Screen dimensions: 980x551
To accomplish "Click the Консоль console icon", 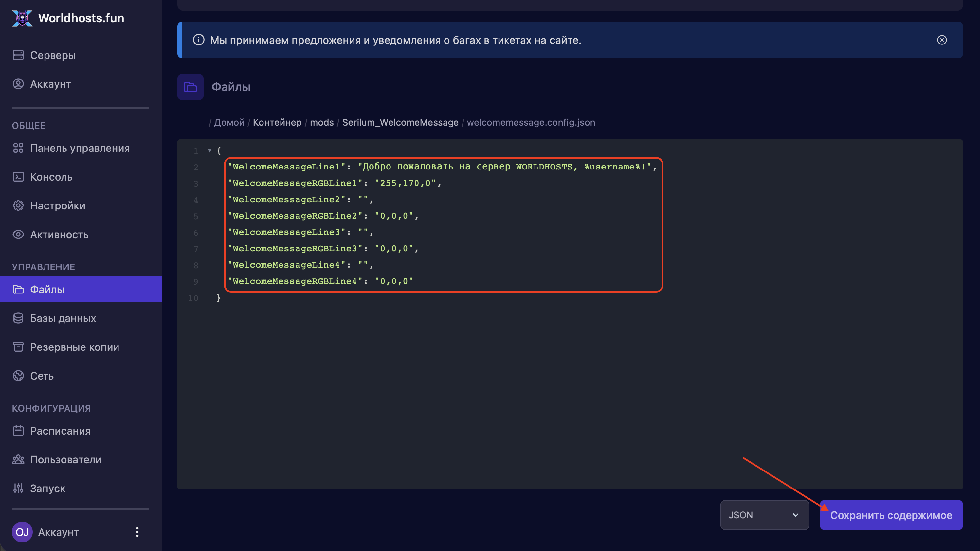I will point(18,177).
